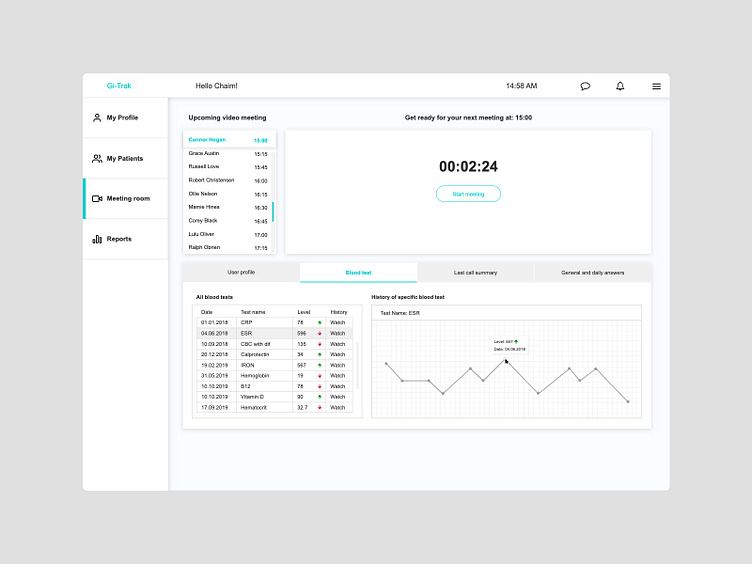The width and height of the screenshot is (752, 564).
Task: Open the General and daily answers tab
Action: tap(592, 272)
